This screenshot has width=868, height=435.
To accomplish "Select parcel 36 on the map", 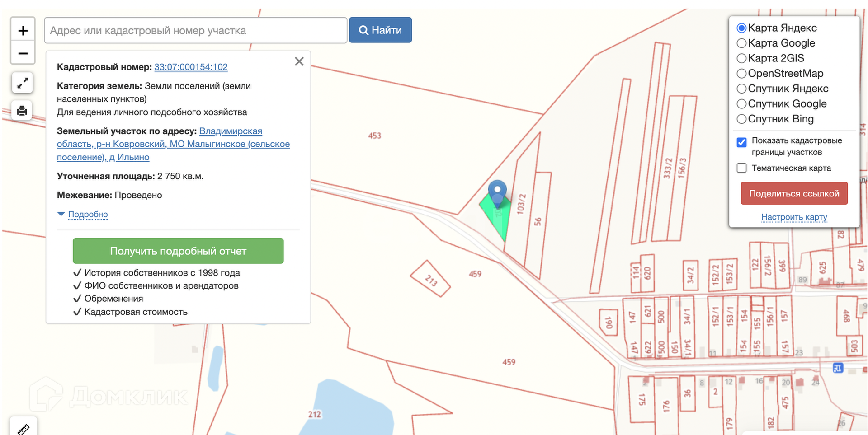I will [688, 393].
